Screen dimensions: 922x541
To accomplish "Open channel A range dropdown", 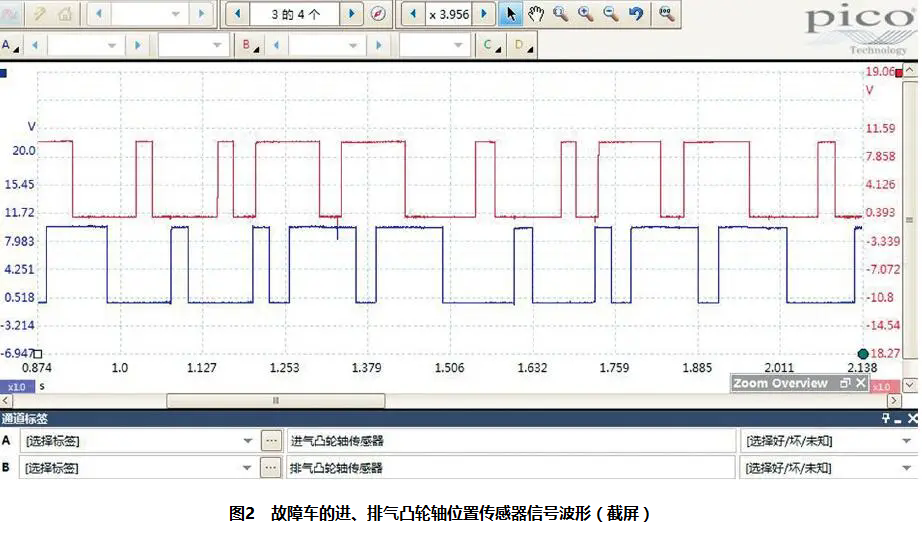I will point(111,45).
